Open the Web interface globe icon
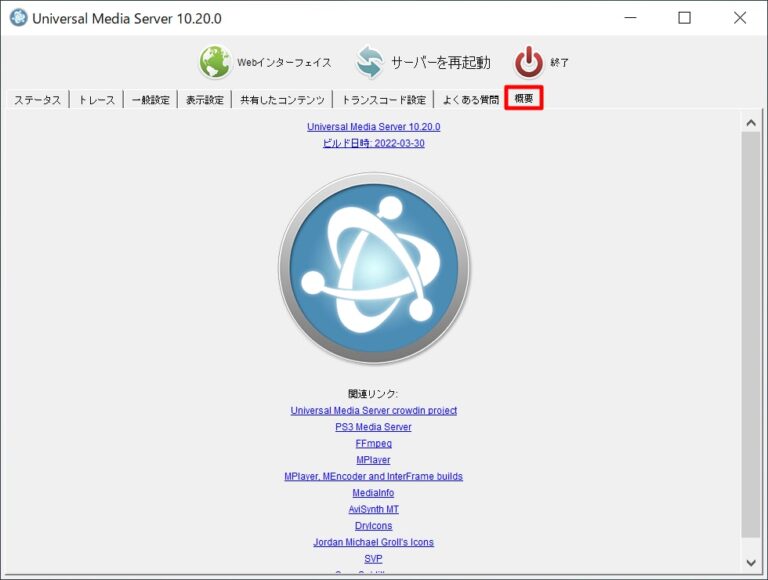Screen dimensions: 768x580 215,62
